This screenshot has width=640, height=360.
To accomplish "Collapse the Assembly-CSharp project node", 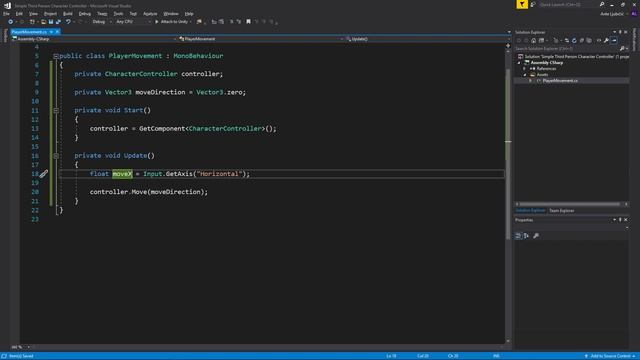I will 519,63.
